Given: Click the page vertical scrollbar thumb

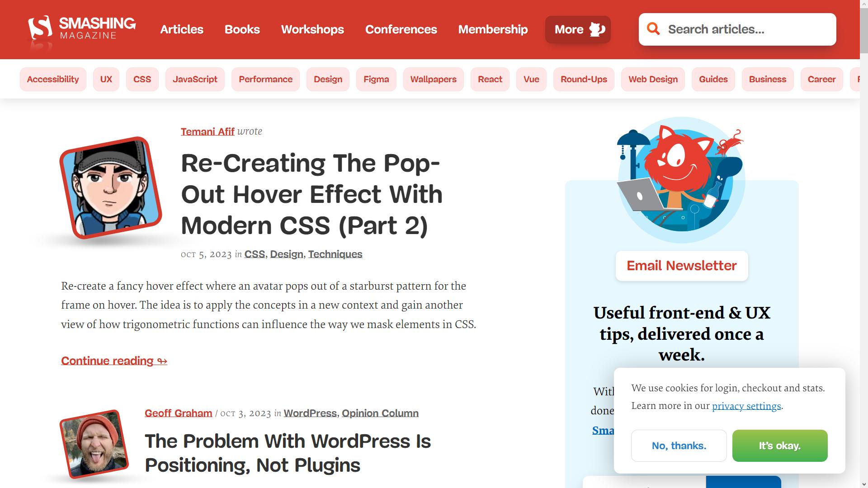Looking at the screenshot, I should pyautogui.click(x=863, y=31).
